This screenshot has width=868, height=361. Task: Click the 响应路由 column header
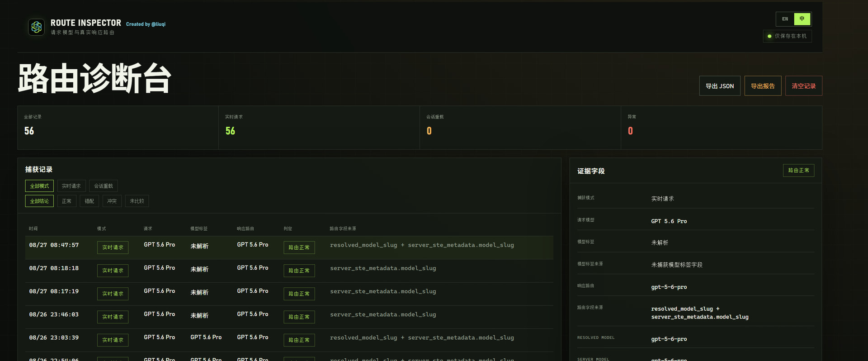point(245,229)
